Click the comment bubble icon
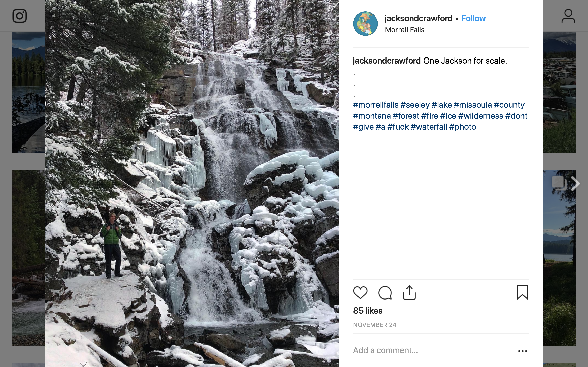This screenshot has width=588, height=367. click(385, 293)
